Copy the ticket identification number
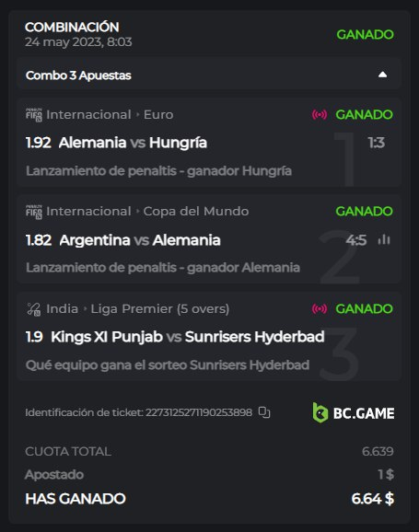 (264, 412)
